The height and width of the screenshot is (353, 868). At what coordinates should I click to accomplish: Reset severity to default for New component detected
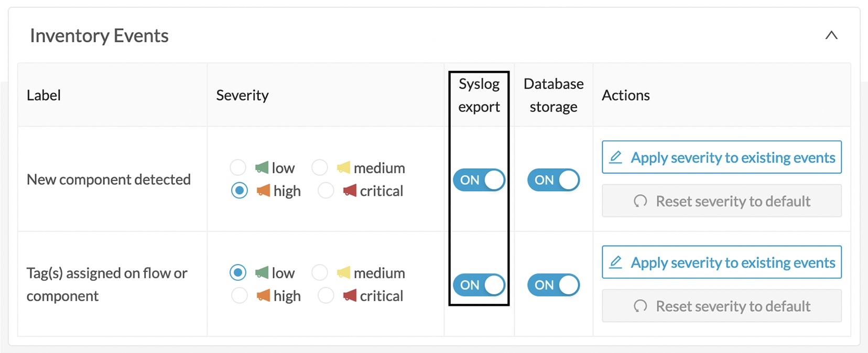coord(722,201)
